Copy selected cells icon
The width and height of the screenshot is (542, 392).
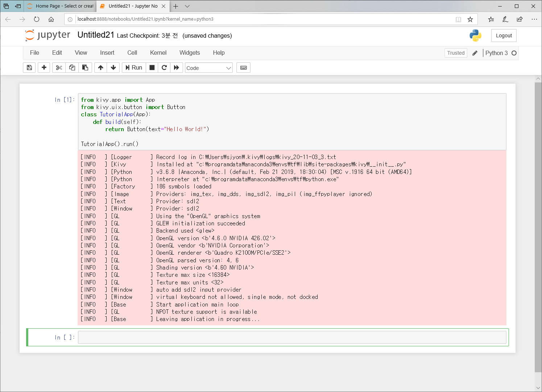pyautogui.click(x=72, y=68)
